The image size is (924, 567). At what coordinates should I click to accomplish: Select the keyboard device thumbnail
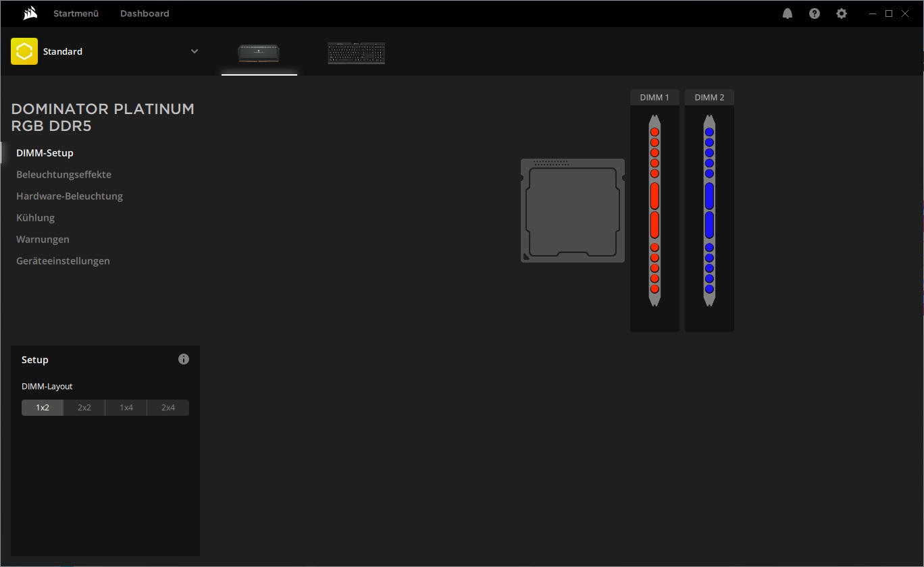(x=357, y=53)
